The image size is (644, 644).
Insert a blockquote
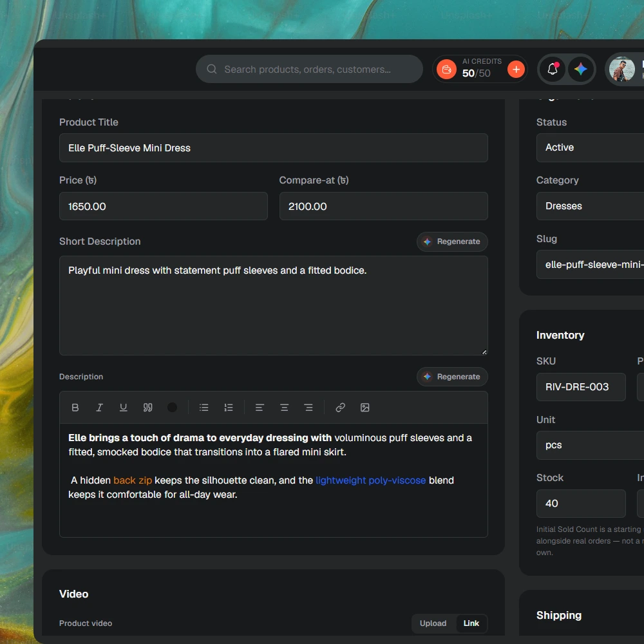[148, 408]
